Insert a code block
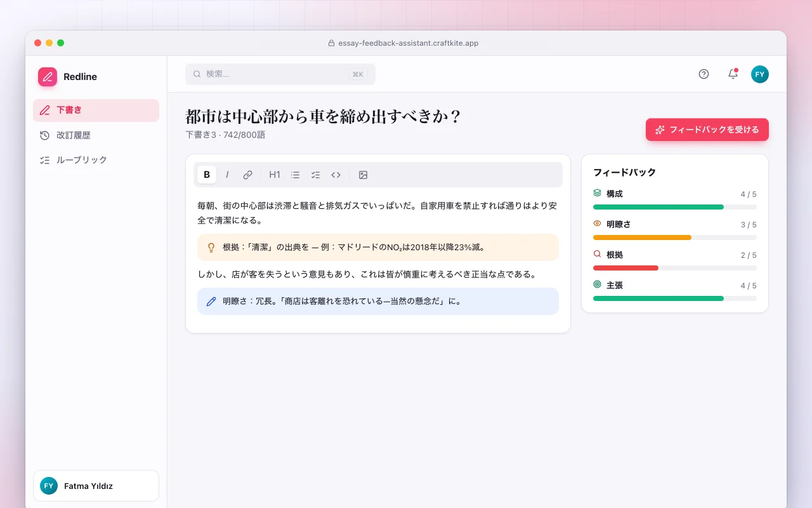812x508 pixels. [x=336, y=175]
